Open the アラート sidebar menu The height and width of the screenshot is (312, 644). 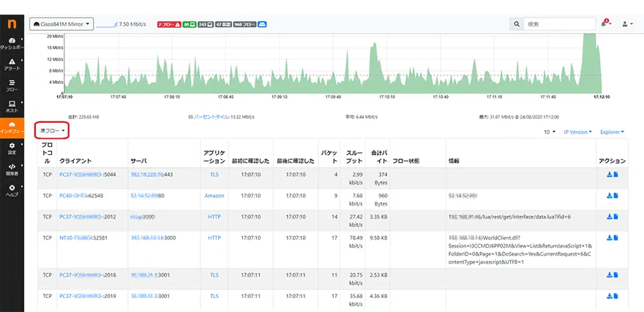12,64
